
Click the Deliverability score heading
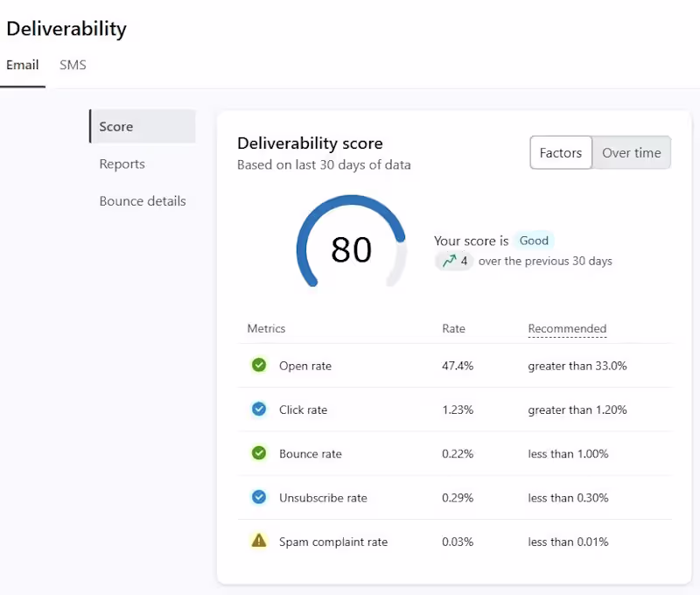click(x=310, y=143)
